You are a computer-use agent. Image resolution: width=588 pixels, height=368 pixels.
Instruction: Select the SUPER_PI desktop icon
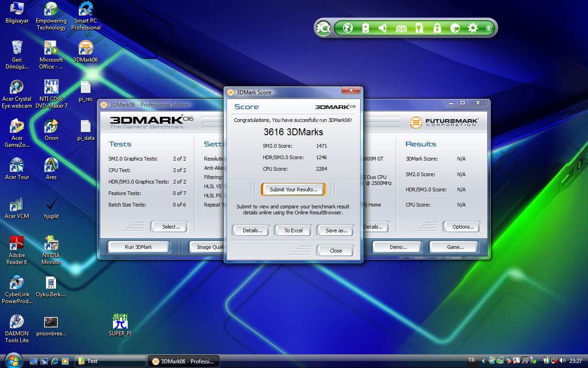click(120, 325)
